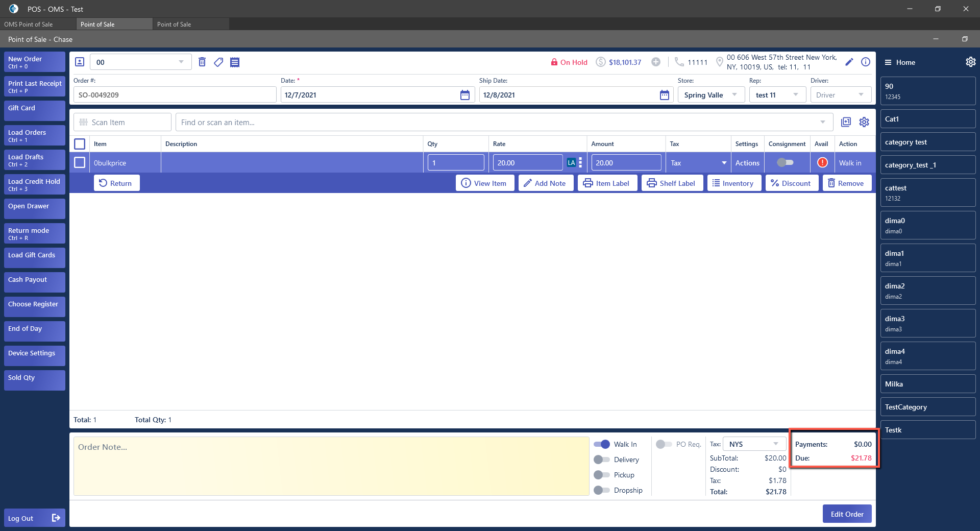Open the row Tax dropdown
The width and height of the screenshot is (980, 531).
coord(698,163)
